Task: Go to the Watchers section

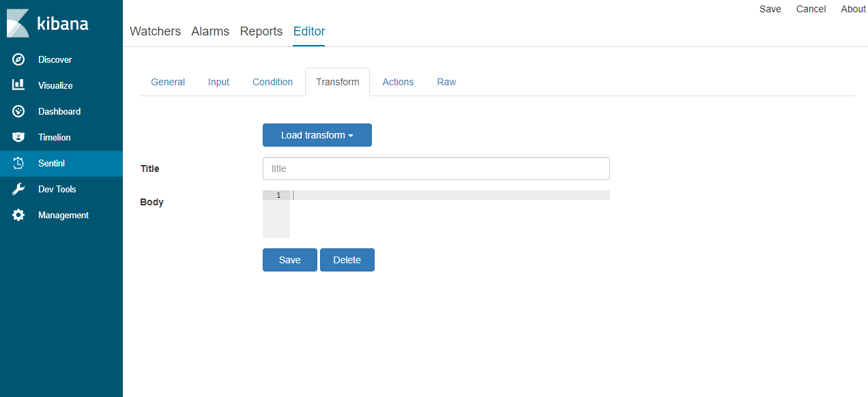Action: tap(155, 31)
